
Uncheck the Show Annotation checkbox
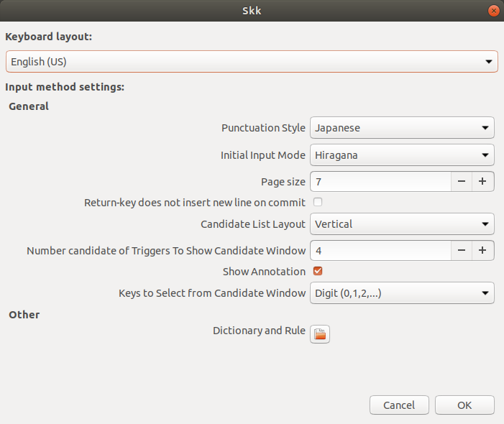[318, 271]
